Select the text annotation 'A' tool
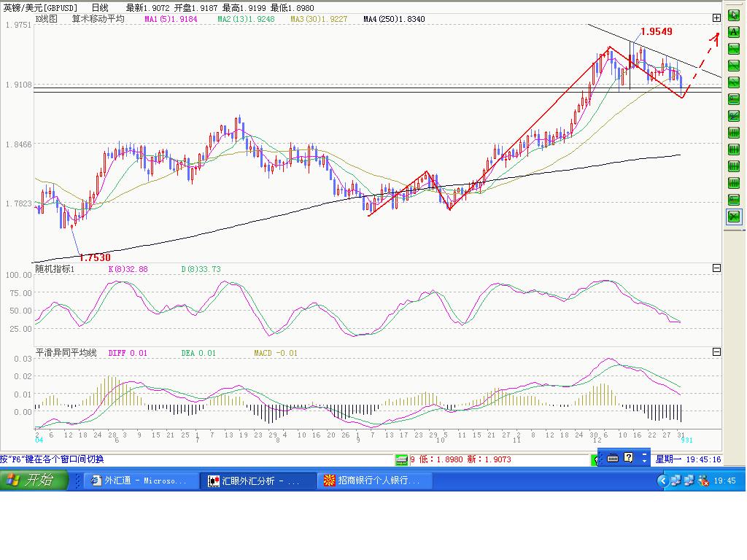Image resolution: width=747 pixels, height=560 pixels. pyautogui.click(x=733, y=31)
